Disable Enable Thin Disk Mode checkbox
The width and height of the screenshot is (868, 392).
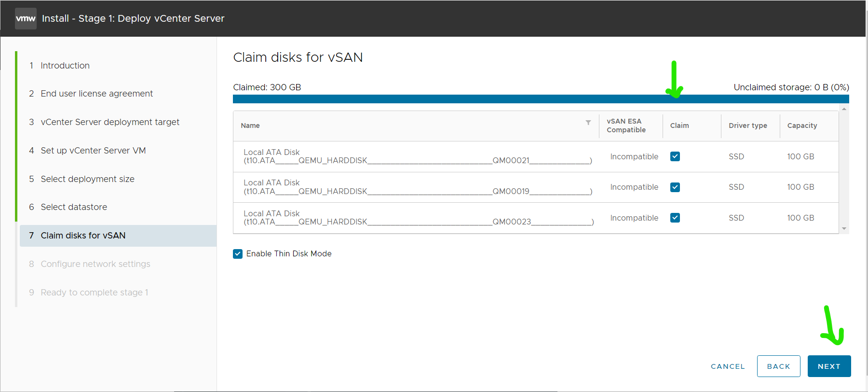(238, 254)
